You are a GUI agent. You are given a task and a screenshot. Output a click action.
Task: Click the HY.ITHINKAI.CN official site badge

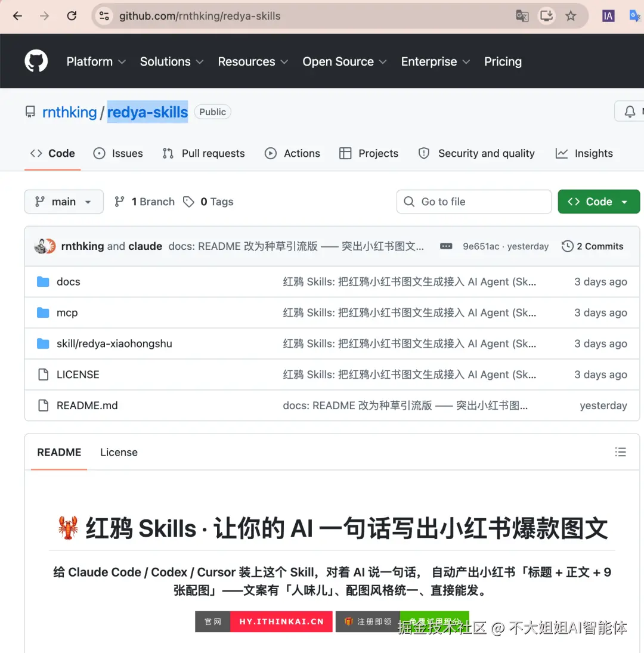264,621
